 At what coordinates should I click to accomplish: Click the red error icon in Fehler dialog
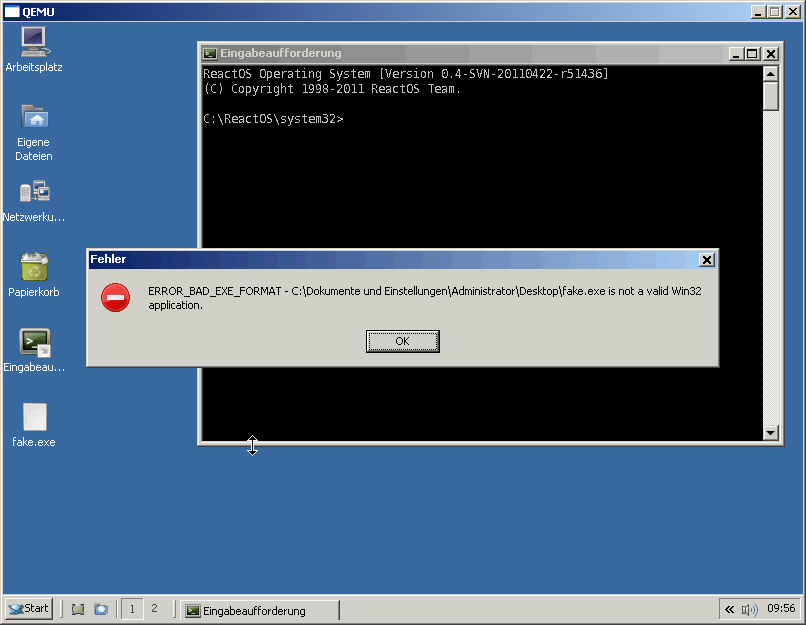pyautogui.click(x=115, y=297)
